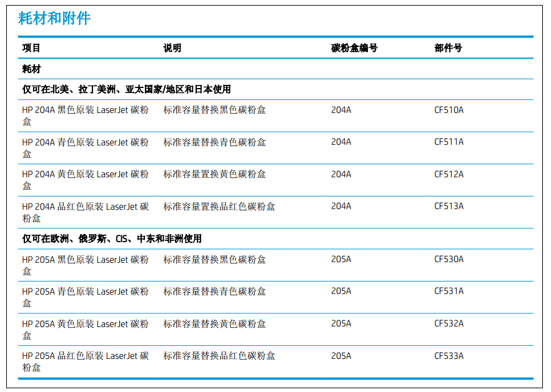Click the 说明 column header

(x=172, y=48)
